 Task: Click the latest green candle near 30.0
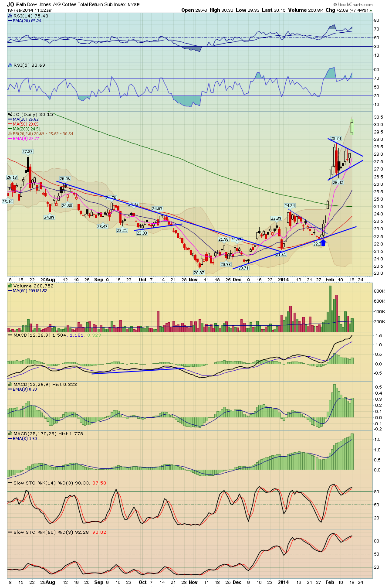pyautogui.click(x=352, y=127)
